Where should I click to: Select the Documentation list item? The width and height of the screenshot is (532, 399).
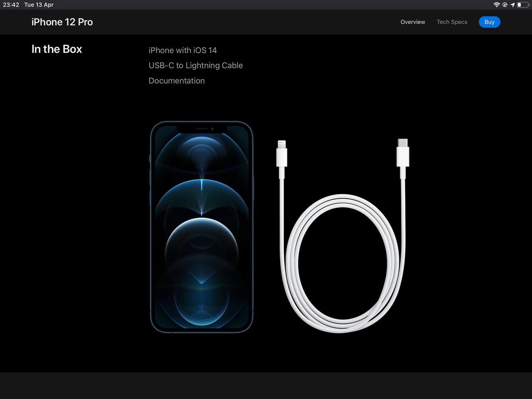tap(177, 81)
